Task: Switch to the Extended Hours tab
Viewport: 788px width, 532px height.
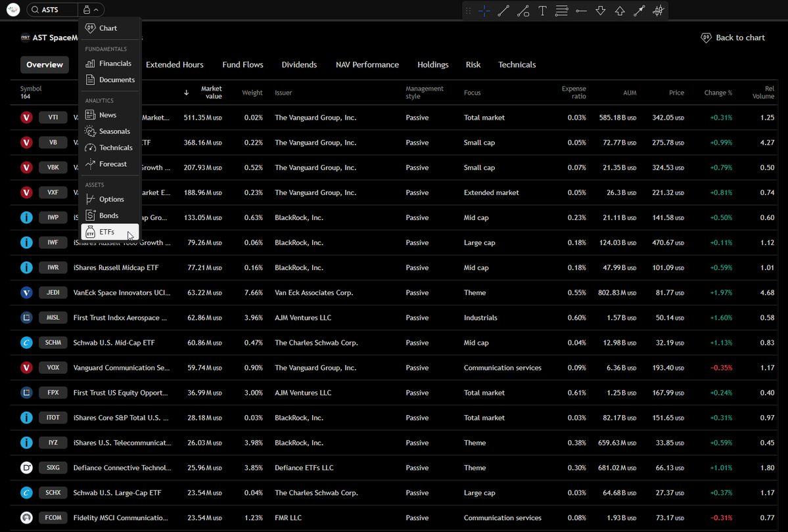Action: click(174, 65)
